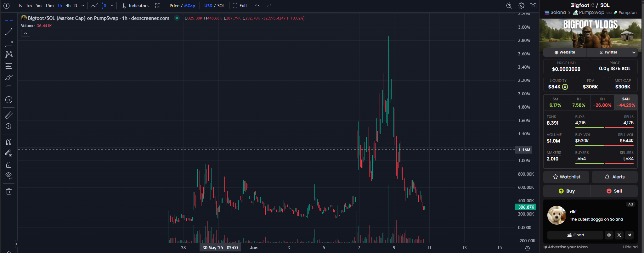Open the Indicators menu
The height and width of the screenshot is (253, 644).
pos(135,6)
